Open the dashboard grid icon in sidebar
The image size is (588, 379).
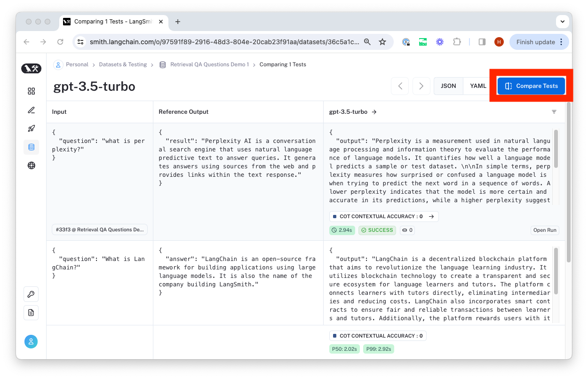(x=32, y=91)
